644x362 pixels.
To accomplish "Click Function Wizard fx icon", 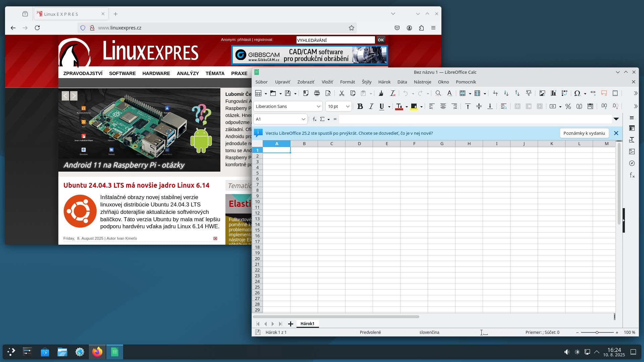I will 314,119.
